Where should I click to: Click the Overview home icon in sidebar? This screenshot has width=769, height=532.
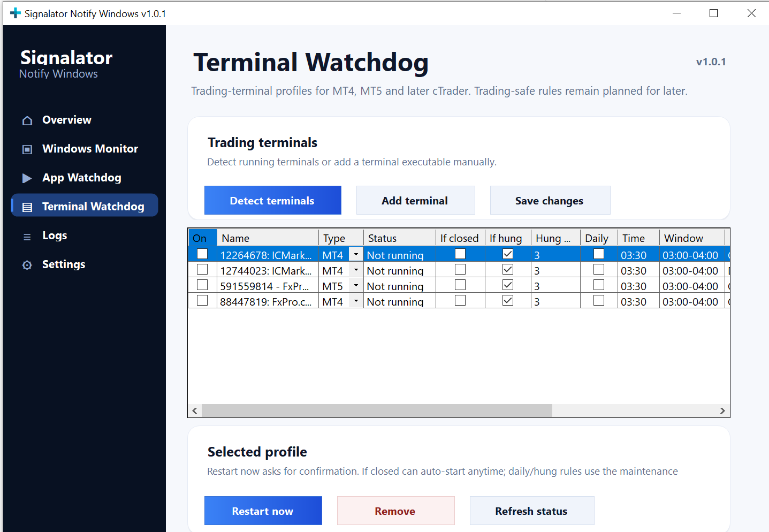click(x=27, y=120)
